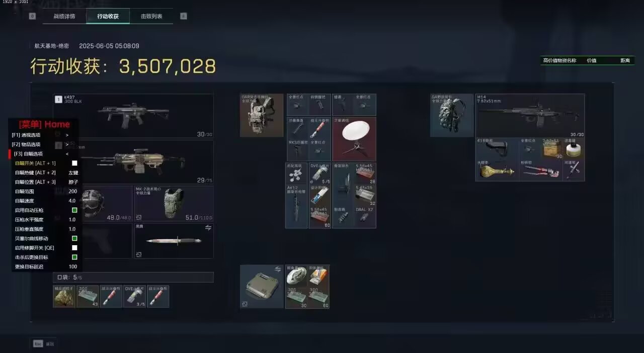Switch to the 战绩详情 tab
Viewport: 644px width, 353px height.
[64, 16]
